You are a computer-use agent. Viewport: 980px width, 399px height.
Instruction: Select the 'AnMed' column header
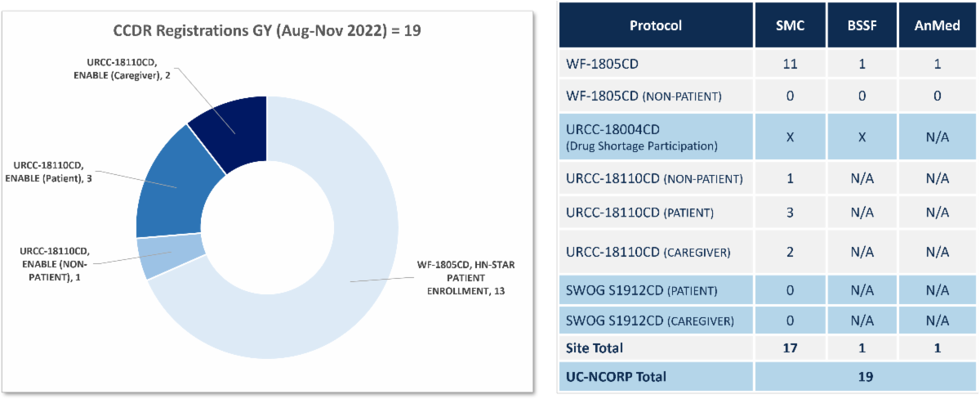[x=937, y=25]
